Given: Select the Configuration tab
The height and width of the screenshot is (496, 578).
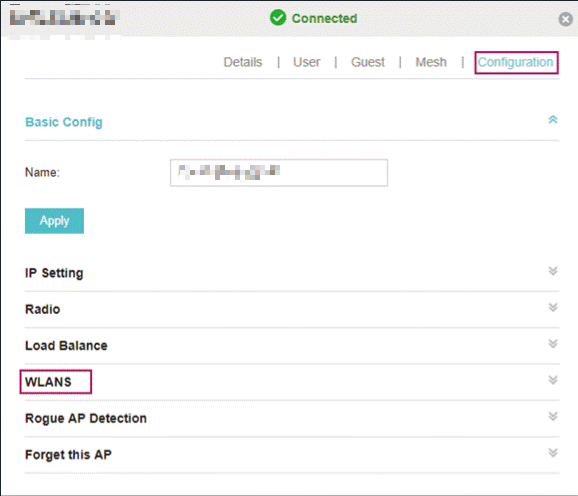Looking at the screenshot, I should [515, 62].
